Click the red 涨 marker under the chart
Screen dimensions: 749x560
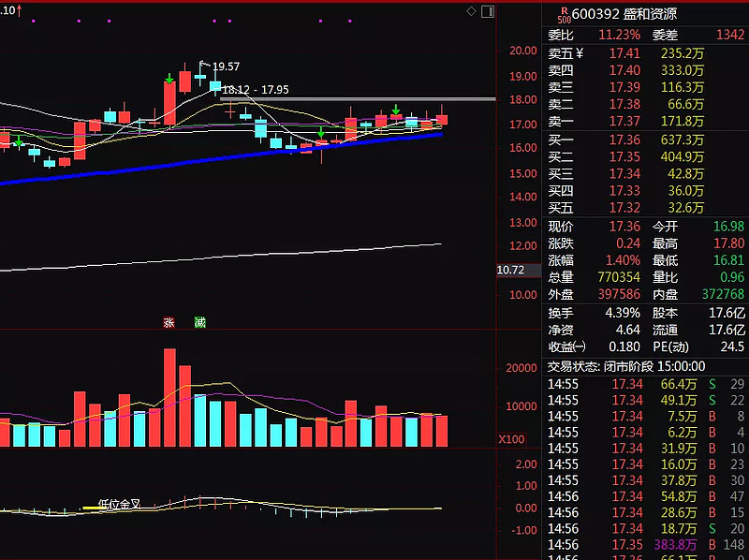[x=169, y=322]
